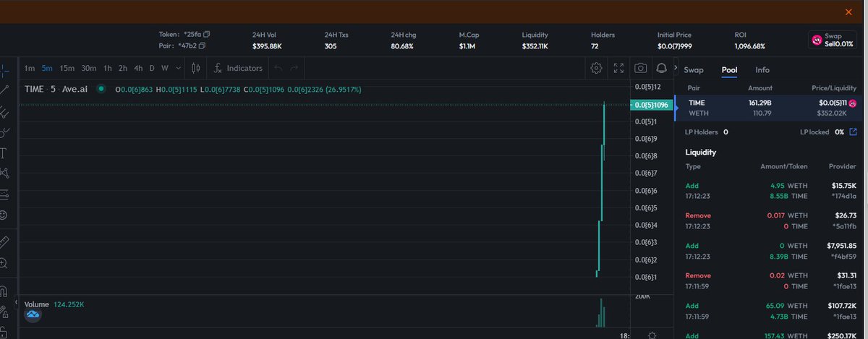This screenshot has height=339, width=868.
Task: Select the crosshair cursor tool
Action: [4, 70]
